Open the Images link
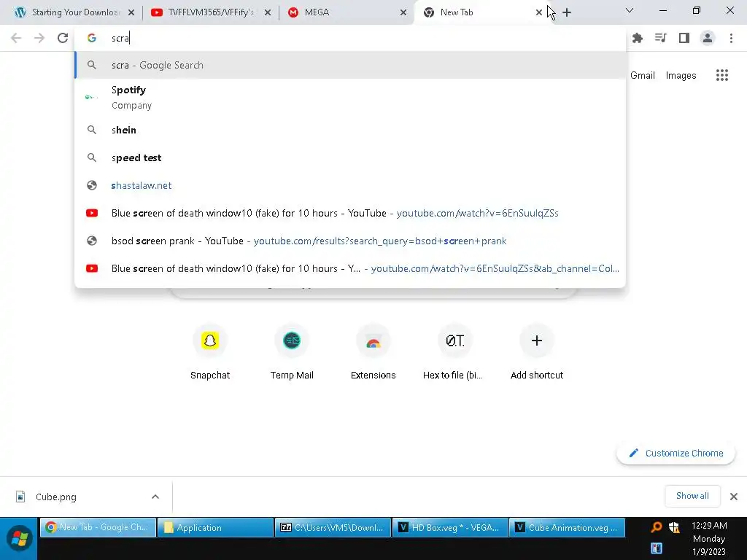Viewport: 747px width, 560px height. pos(681,75)
